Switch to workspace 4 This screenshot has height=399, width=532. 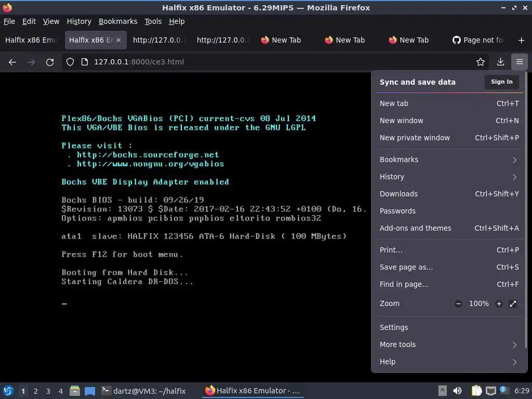click(x=61, y=391)
